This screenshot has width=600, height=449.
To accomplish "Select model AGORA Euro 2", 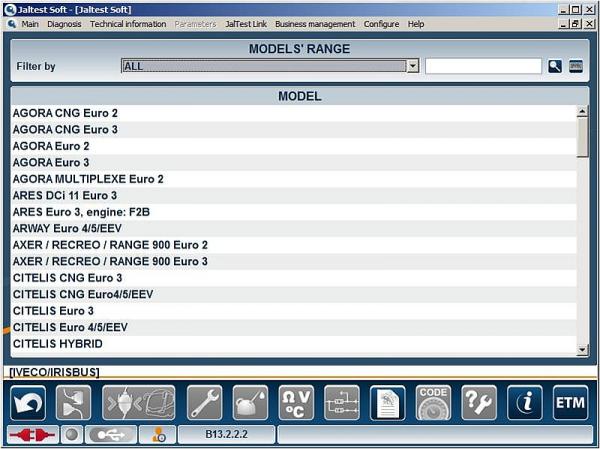I will click(294, 146).
